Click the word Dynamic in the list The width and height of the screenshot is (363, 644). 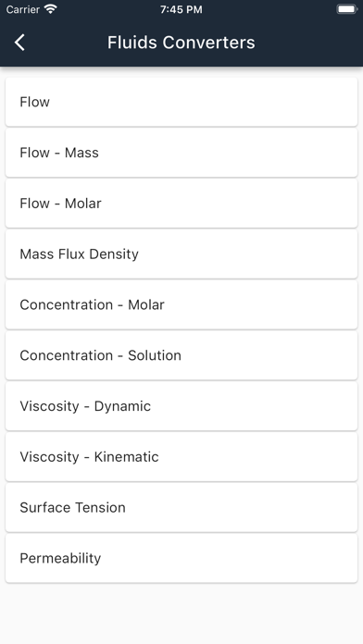click(122, 406)
